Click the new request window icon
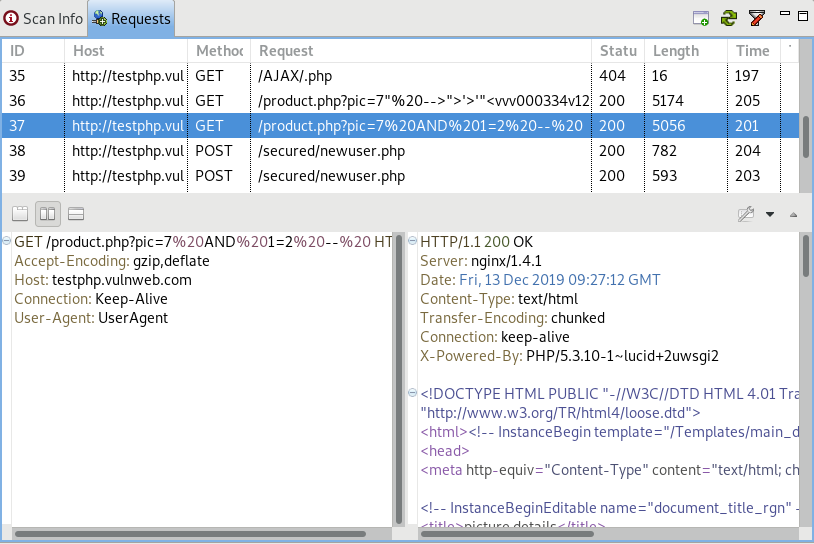Screen dimensions: 814x544 (702, 18)
